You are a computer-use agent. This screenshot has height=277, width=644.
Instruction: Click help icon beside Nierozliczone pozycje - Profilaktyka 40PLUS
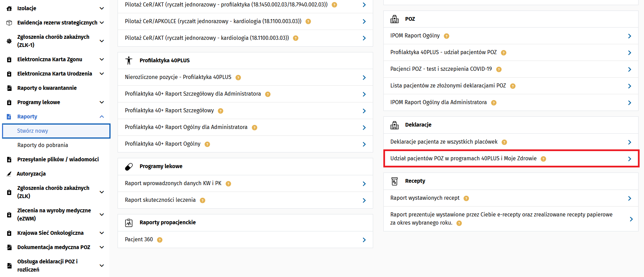238,78
